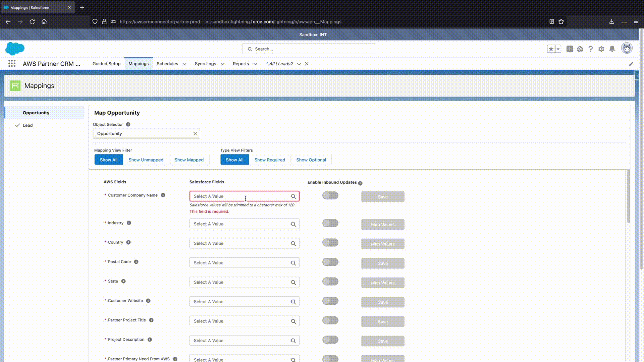Open the Reports tab dropdown arrow
644x362 pixels.
pyautogui.click(x=255, y=64)
